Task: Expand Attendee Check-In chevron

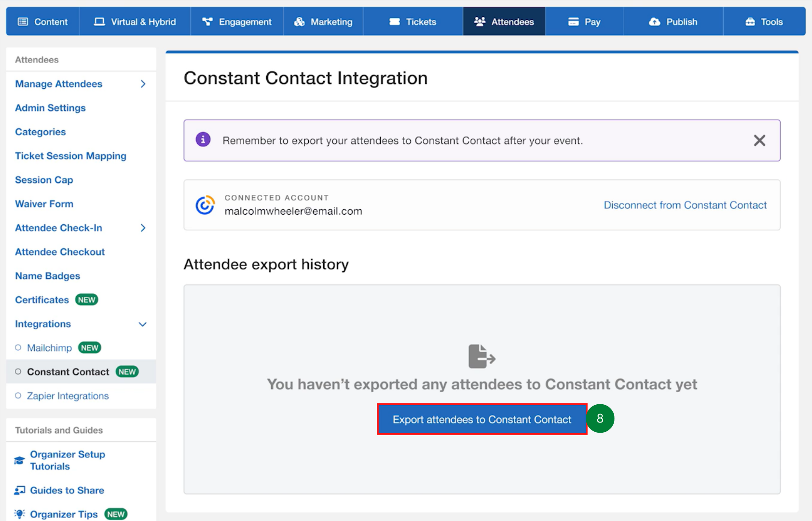Action: [x=143, y=228]
